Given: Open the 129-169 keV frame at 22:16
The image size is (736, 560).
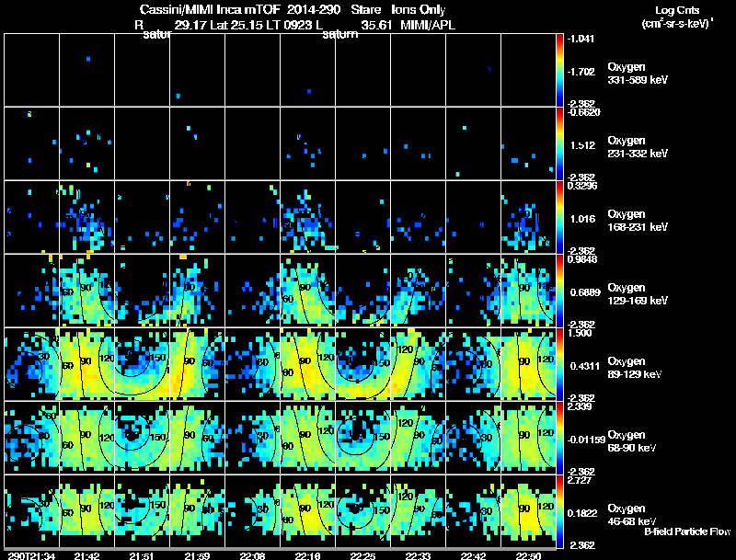Looking at the screenshot, I should click(x=307, y=291).
